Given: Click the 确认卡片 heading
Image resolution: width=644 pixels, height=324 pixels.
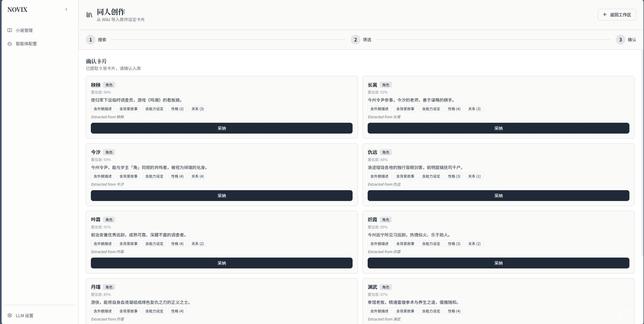Looking at the screenshot, I should pyautogui.click(x=96, y=61).
